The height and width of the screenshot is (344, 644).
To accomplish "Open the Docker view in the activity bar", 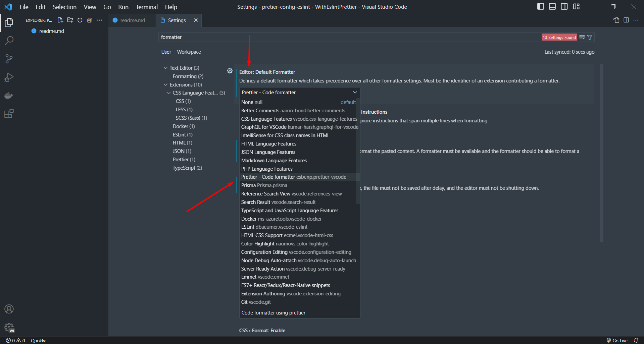I will coord(9,96).
